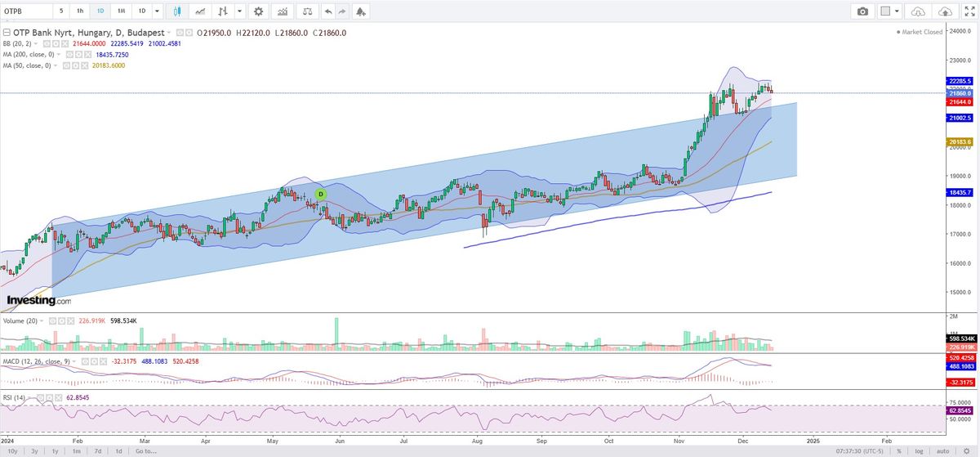
Task: Click the OTPB symbol input field
Action: click(x=25, y=11)
